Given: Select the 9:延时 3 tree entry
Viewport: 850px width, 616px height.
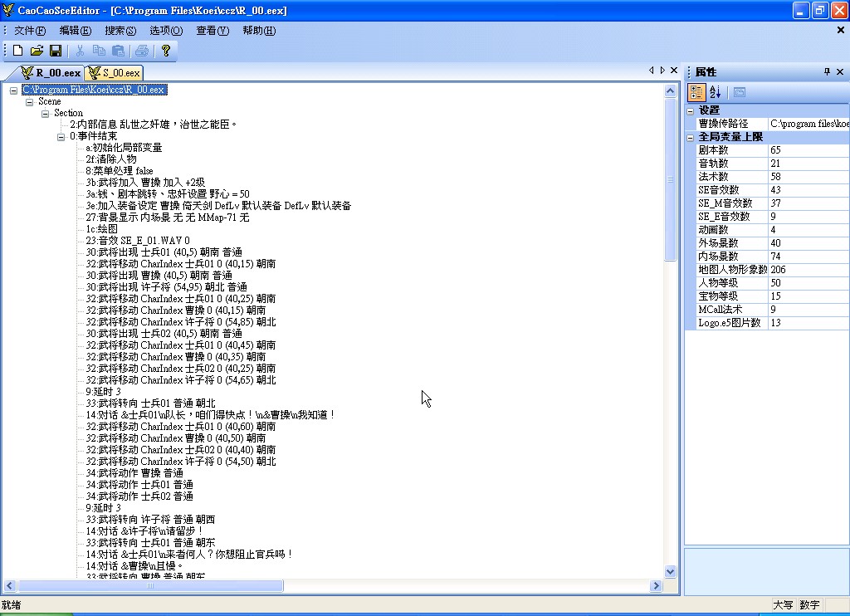Looking at the screenshot, I should (x=104, y=392).
